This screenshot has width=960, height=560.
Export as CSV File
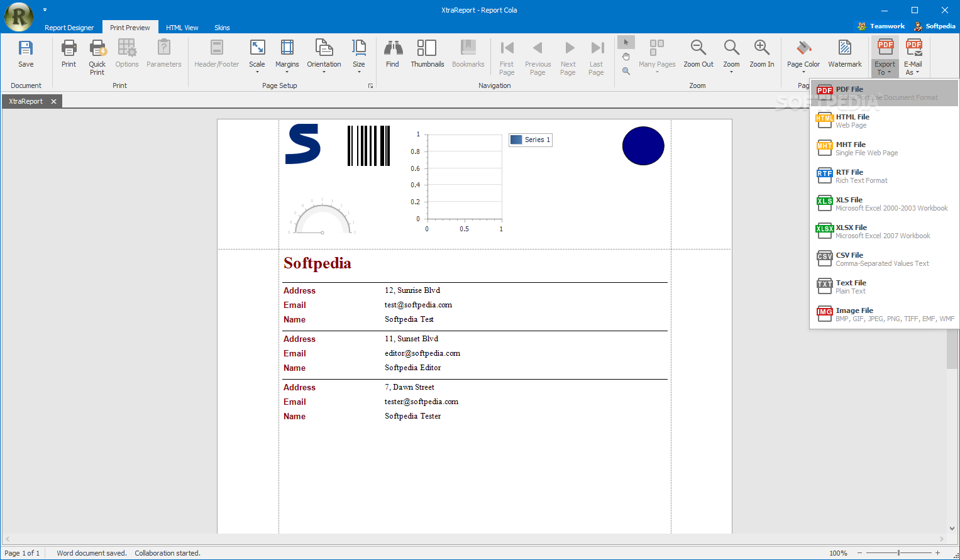884,259
